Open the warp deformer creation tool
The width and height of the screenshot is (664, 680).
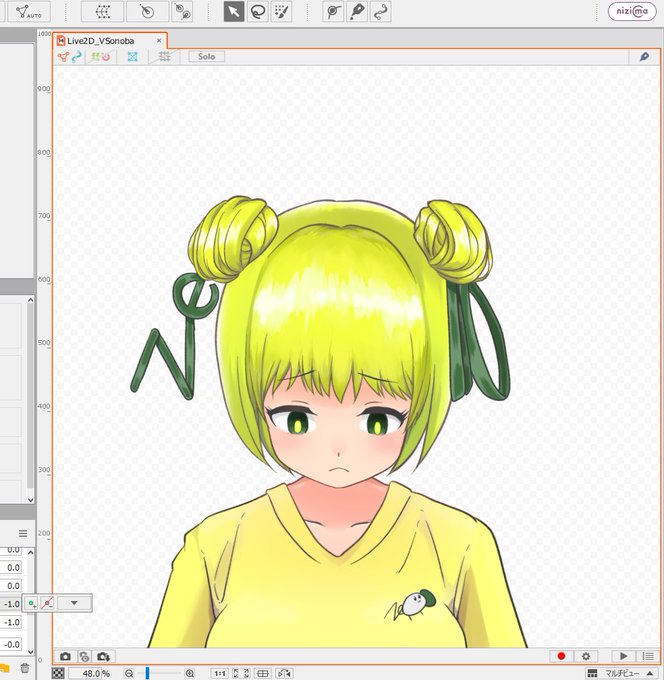[x=103, y=12]
